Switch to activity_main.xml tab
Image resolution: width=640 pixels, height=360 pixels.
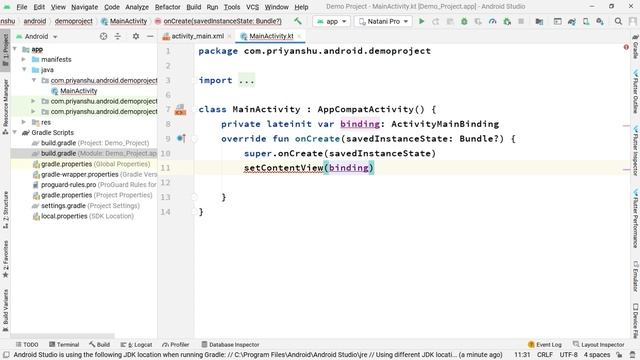pyautogui.click(x=198, y=36)
